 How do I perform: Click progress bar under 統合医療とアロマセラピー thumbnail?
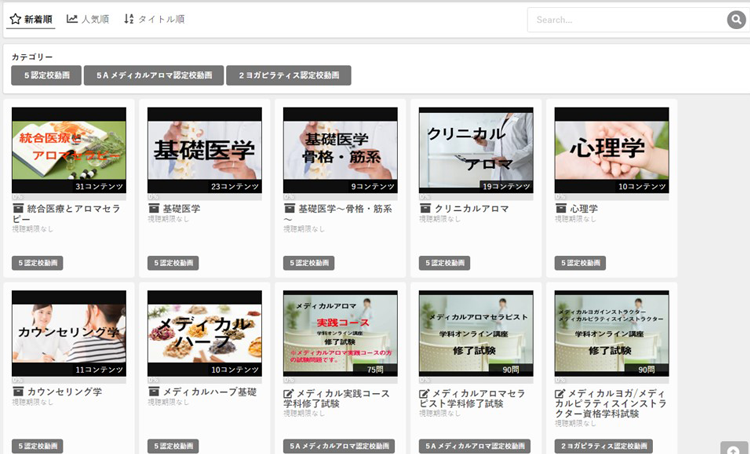pyautogui.click(x=69, y=197)
